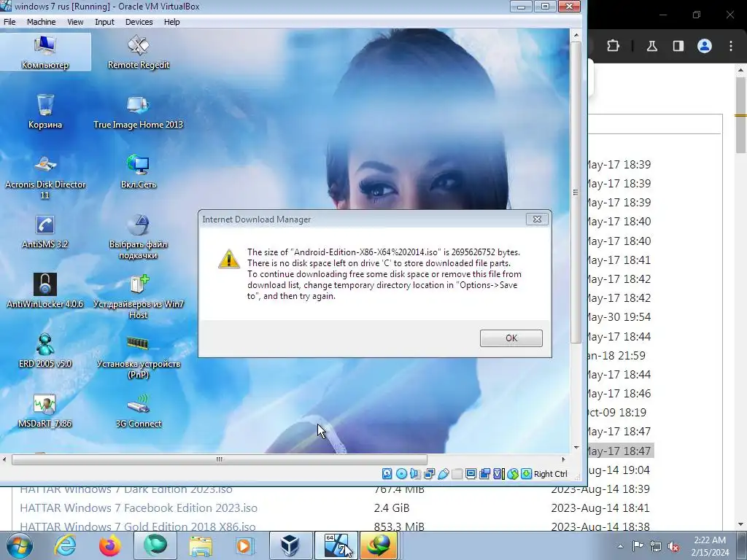Switch to Internet Download Manager taskbar icon
Image resolution: width=747 pixels, height=560 pixels.
point(379,545)
